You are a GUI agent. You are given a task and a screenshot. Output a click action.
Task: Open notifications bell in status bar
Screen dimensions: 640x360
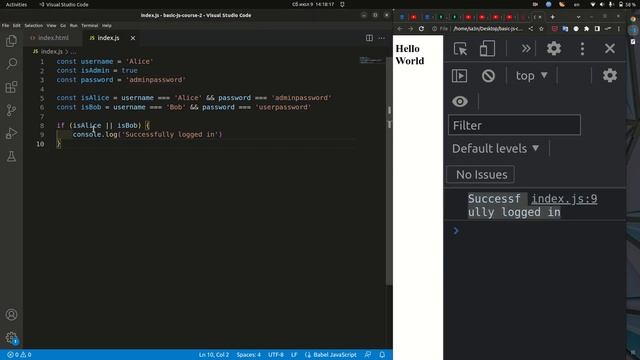[x=382, y=355]
